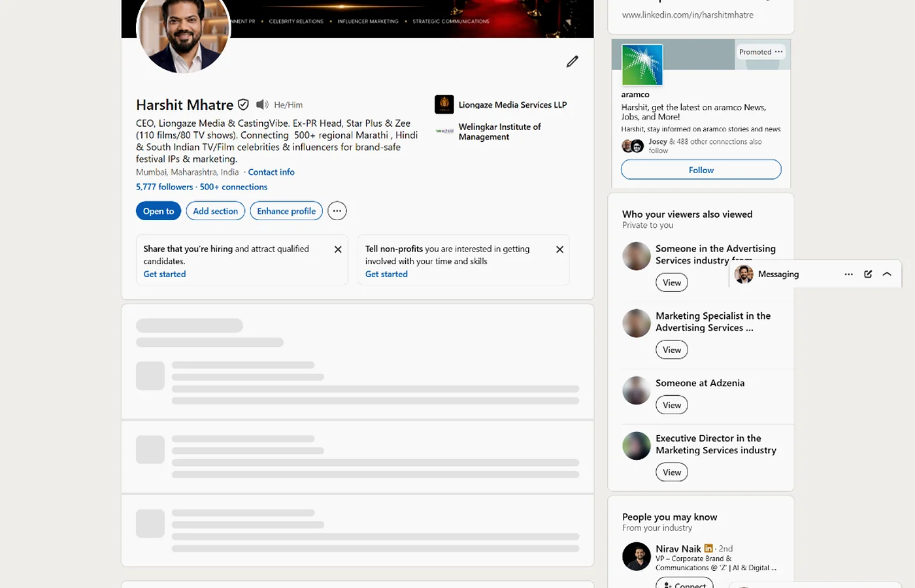915x588 pixels.
Task: Open the three-dot more actions button
Action: (x=337, y=211)
